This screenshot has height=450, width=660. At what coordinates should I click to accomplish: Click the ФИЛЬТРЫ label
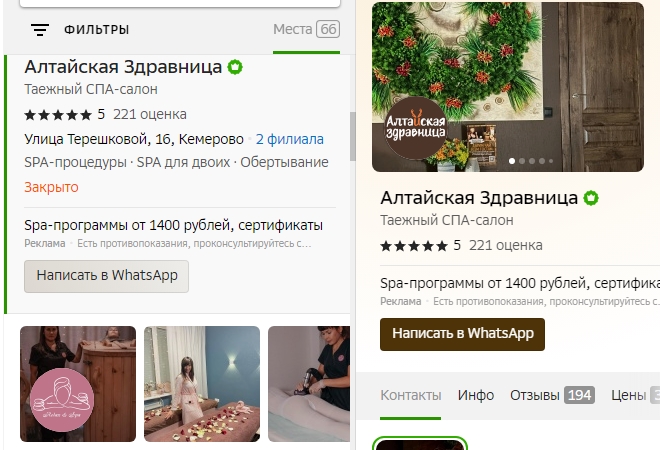tap(96, 29)
